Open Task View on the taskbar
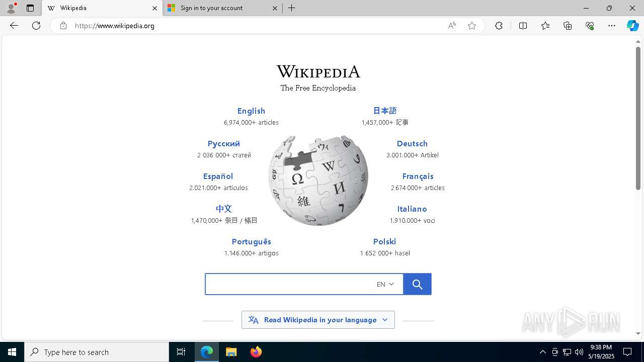Screen dimensions: 644x362 [181, 352]
